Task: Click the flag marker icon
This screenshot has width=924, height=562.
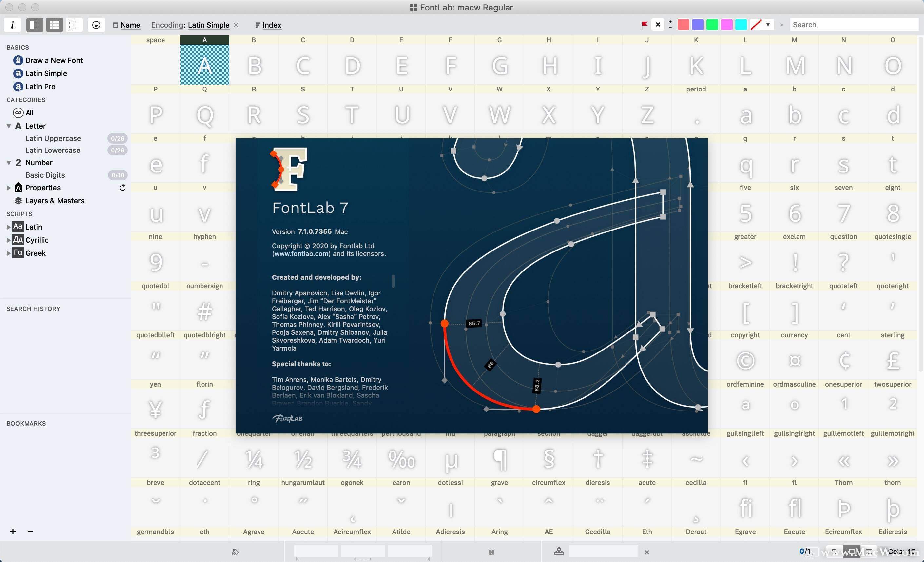Action: coord(644,25)
